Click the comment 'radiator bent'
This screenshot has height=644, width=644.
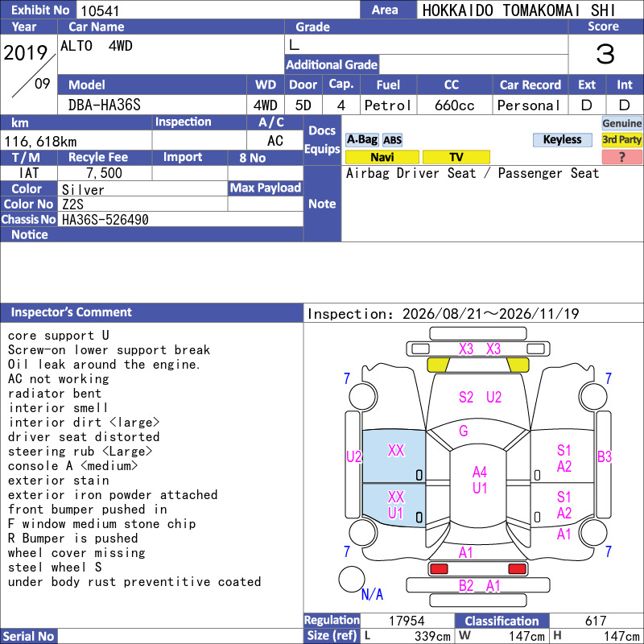[x=55, y=393]
